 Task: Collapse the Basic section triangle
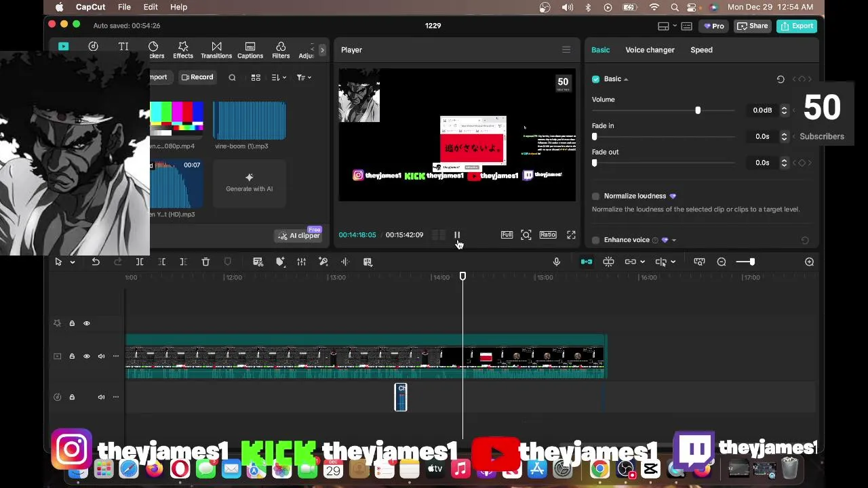(626, 79)
